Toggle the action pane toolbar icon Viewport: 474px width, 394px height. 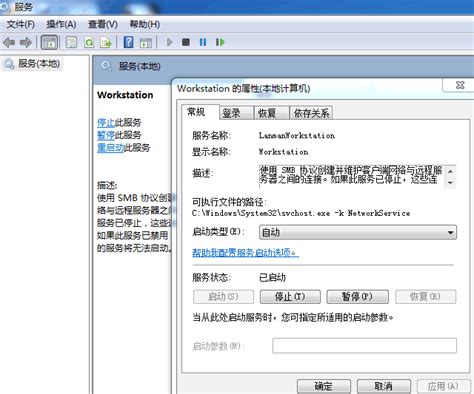tap(146, 43)
